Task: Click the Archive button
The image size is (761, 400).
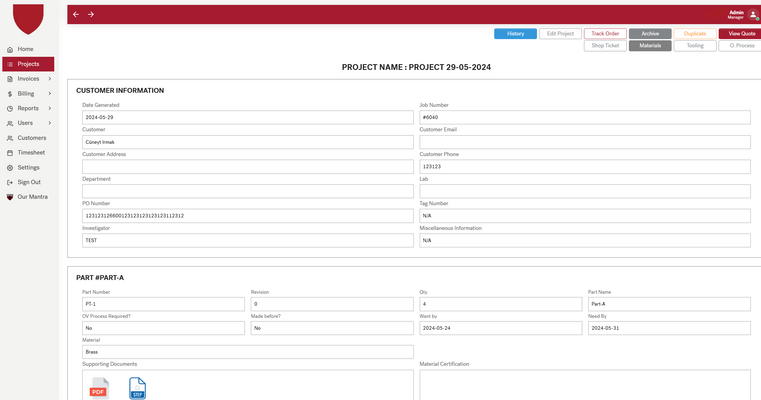Action: (650, 33)
